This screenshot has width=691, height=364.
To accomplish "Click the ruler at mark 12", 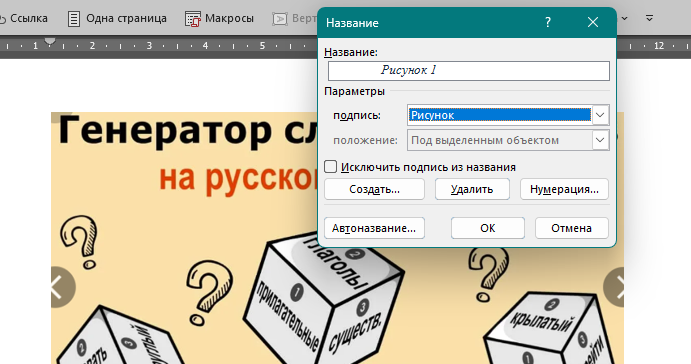I will pos(659,45).
